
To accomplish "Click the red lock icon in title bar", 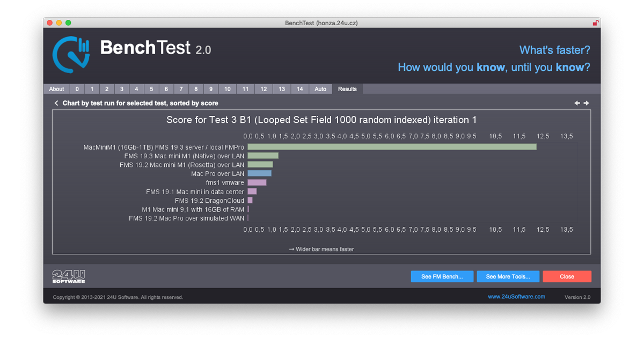I will click(595, 23).
